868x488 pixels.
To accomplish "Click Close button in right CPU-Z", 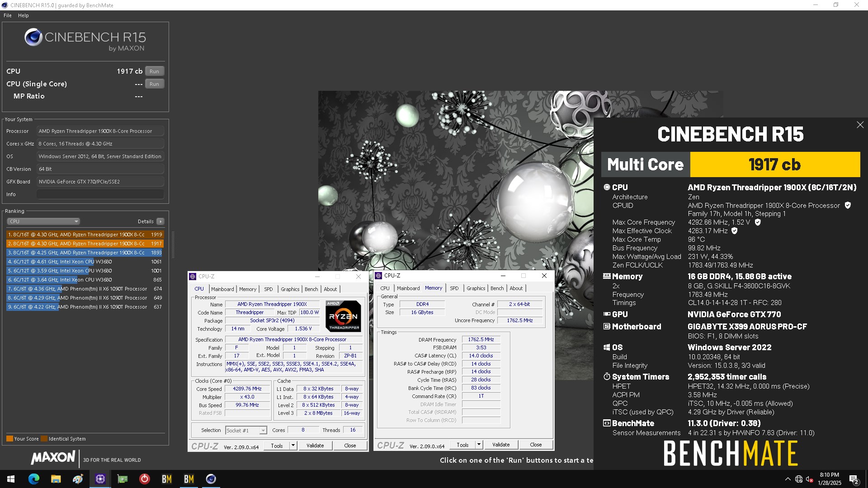I will (536, 445).
